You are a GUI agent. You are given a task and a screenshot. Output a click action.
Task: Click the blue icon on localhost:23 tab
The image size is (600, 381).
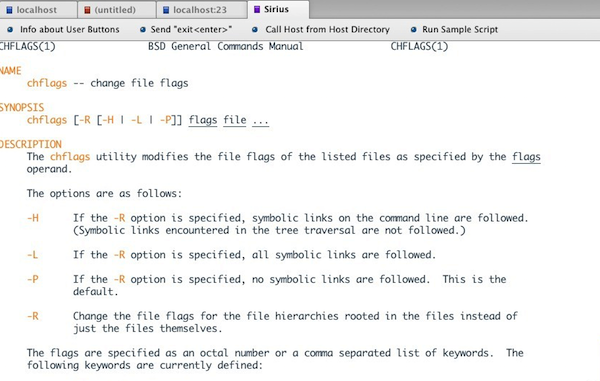[x=166, y=10]
